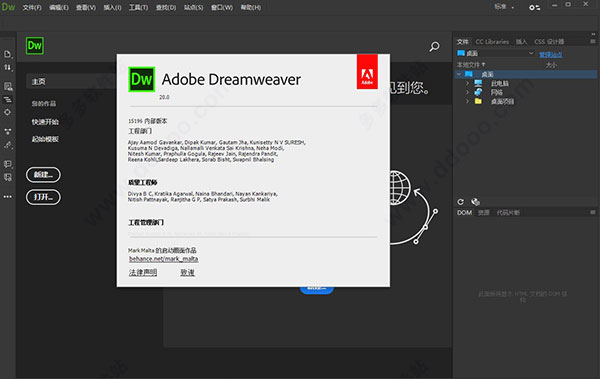Open the DOM panel options menu icon
The image size is (600, 379).
pyautogui.click(x=593, y=212)
